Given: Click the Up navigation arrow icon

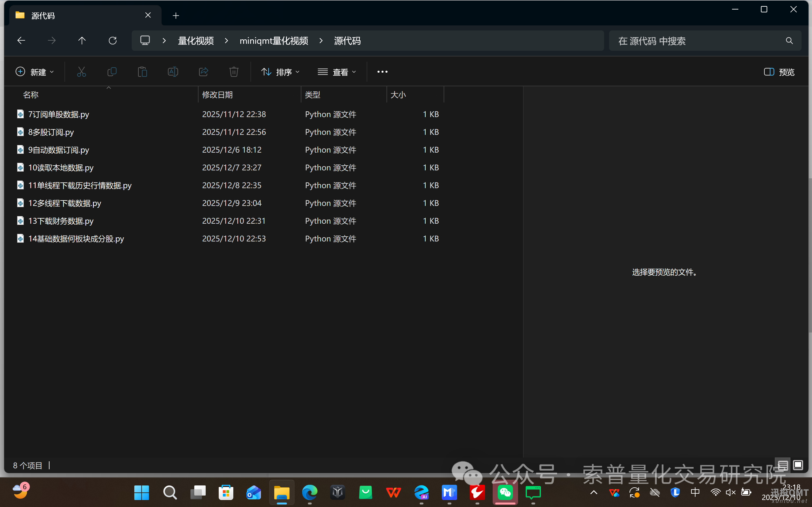Looking at the screenshot, I should tap(82, 40).
